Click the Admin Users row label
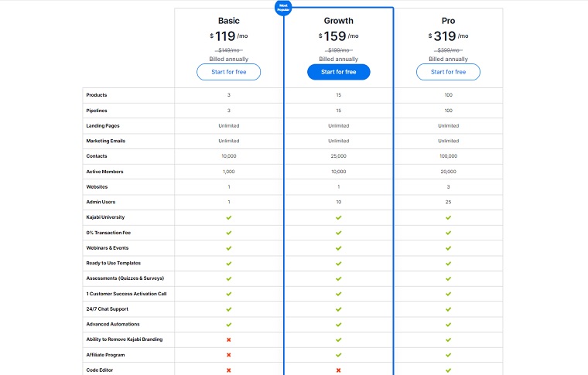Screen dimensions: 588x375 point(101,202)
